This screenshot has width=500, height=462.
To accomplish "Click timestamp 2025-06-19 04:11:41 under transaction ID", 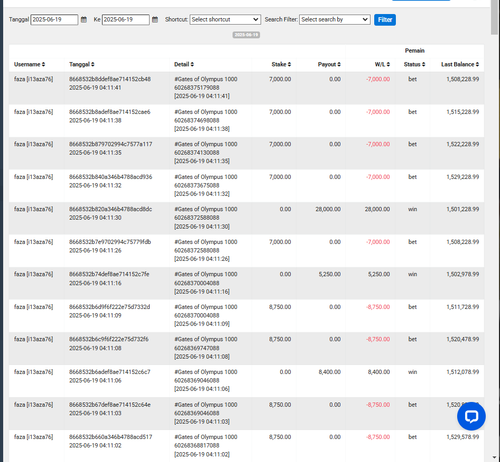I will 95,88.
